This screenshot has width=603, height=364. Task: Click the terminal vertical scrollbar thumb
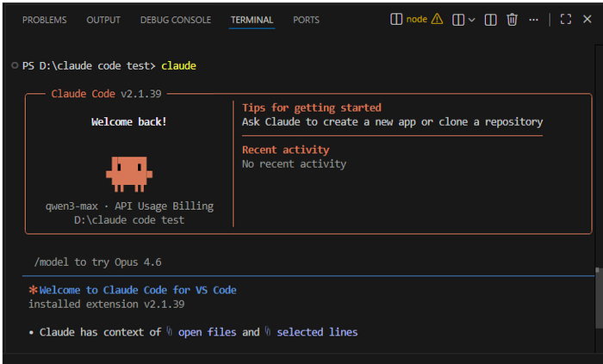(x=599, y=298)
